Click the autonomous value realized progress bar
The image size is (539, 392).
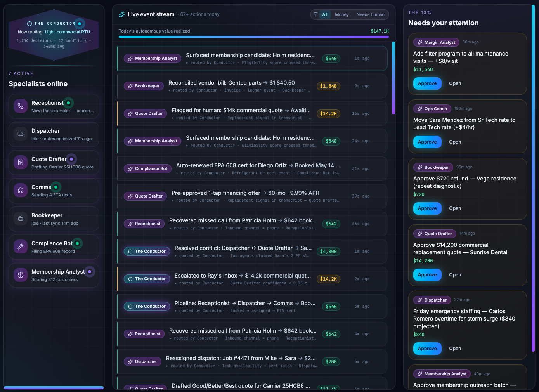254,37
